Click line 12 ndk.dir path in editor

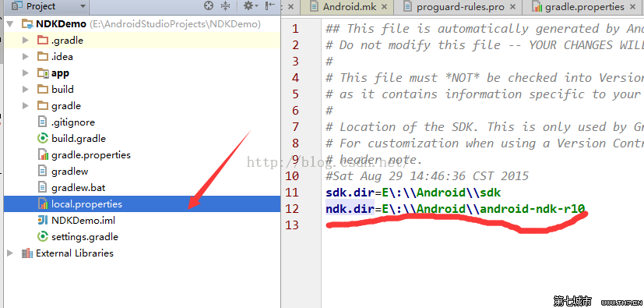484,209
